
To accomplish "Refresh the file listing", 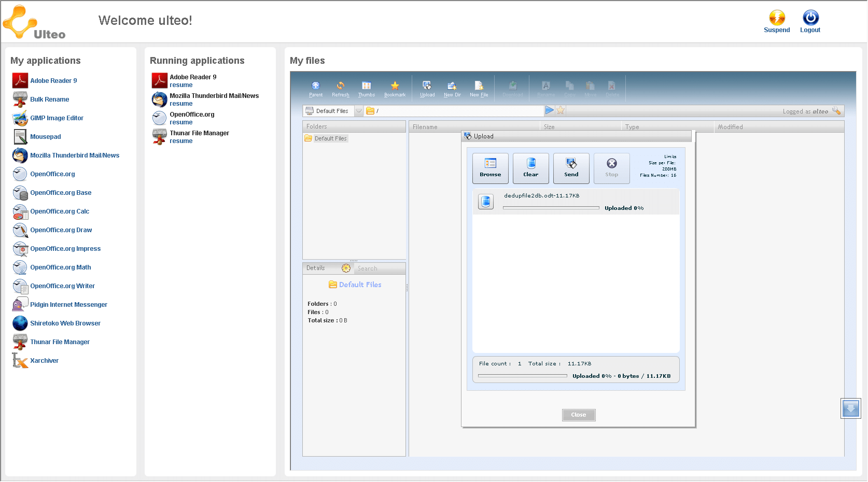I will (x=341, y=89).
